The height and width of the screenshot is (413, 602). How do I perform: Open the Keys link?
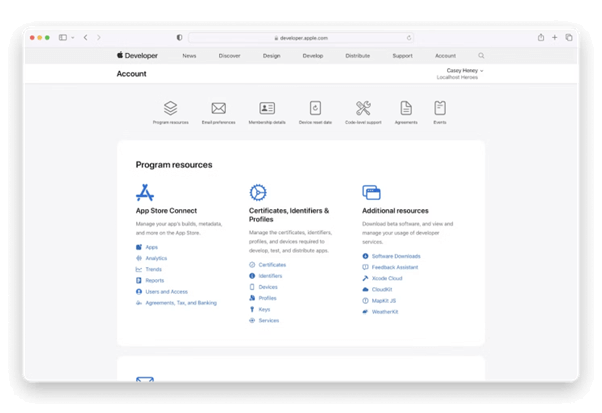tap(264, 309)
